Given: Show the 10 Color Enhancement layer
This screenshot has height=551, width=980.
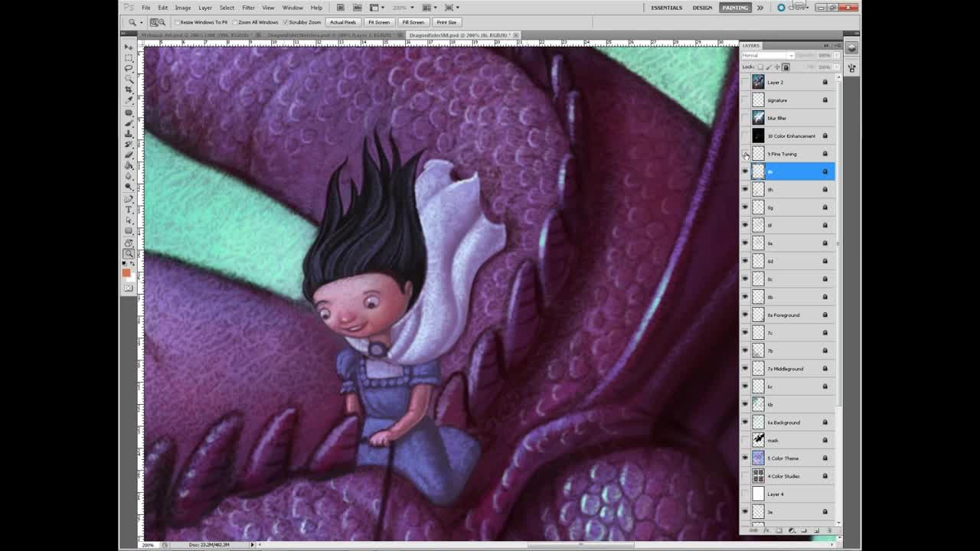Looking at the screenshot, I should [746, 135].
